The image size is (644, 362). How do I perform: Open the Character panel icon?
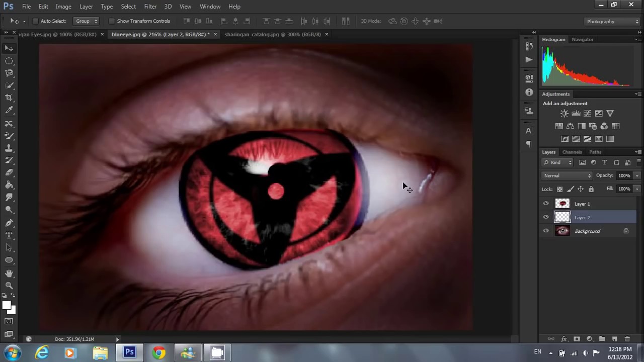pos(529,131)
